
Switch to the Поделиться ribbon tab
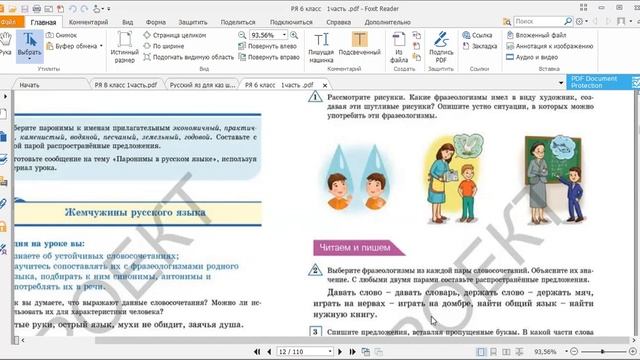pos(238,22)
